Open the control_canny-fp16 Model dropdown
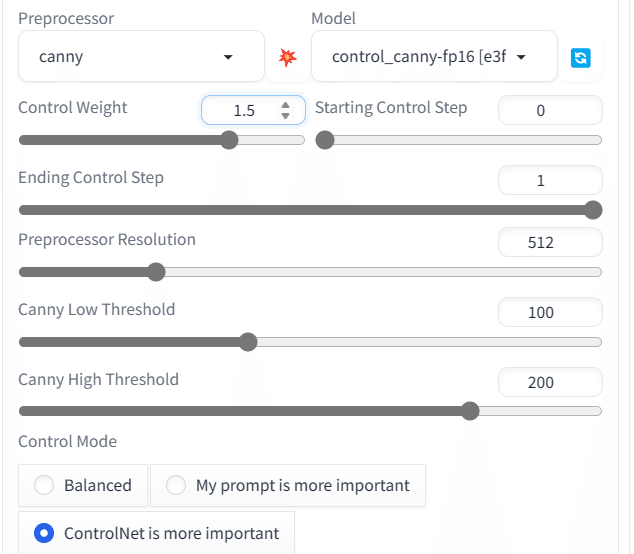The height and width of the screenshot is (554, 634). [434, 56]
